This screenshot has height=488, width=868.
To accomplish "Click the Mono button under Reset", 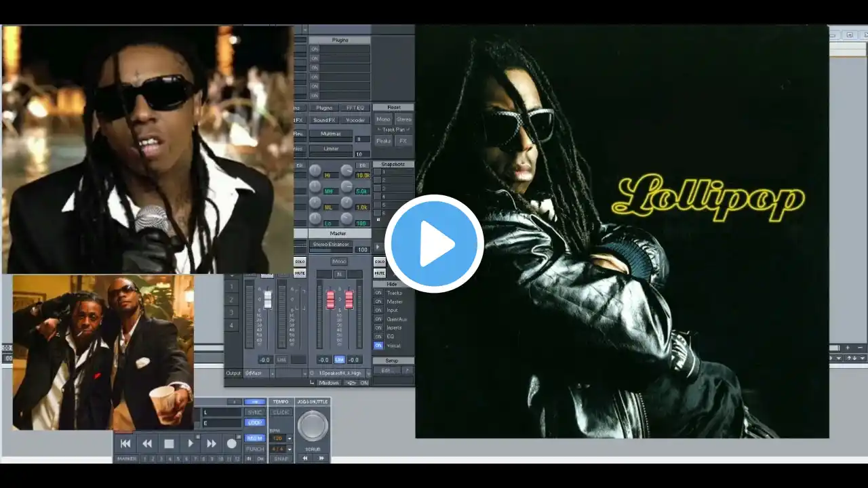I will point(383,119).
